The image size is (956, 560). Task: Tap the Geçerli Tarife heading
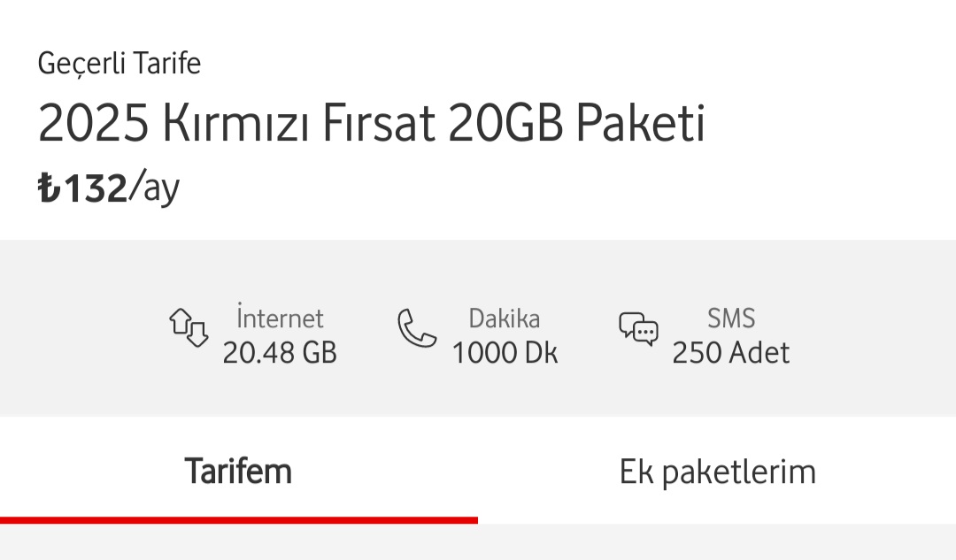pyautogui.click(x=119, y=64)
